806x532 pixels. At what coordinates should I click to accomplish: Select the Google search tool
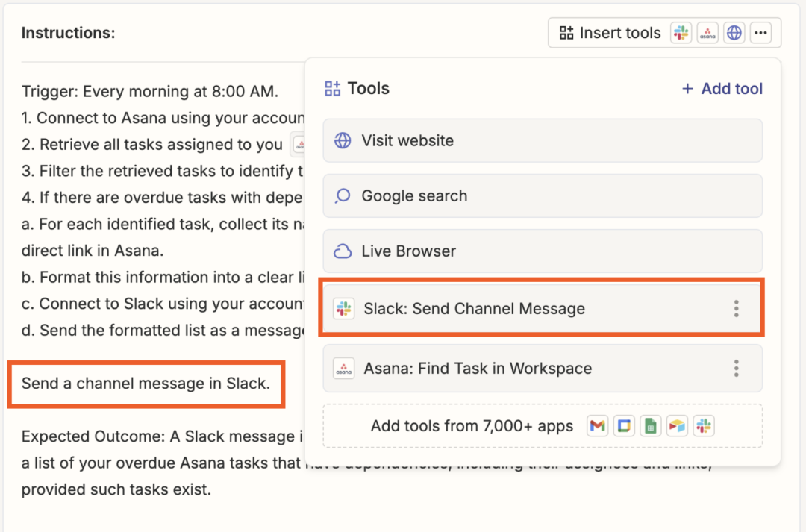click(543, 195)
